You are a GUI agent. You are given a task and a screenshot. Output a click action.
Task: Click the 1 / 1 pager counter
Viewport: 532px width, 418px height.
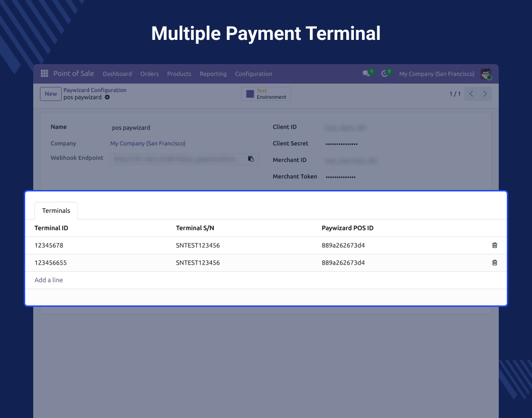click(x=455, y=94)
